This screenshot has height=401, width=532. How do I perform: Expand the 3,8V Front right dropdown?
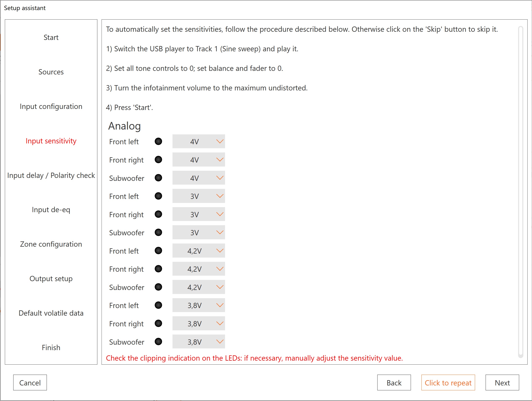[x=199, y=323]
